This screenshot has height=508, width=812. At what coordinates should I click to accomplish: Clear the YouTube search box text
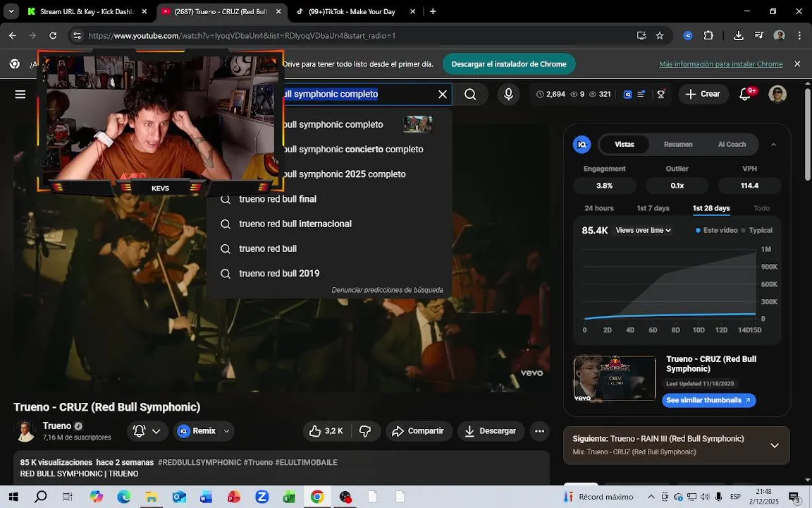point(443,95)
